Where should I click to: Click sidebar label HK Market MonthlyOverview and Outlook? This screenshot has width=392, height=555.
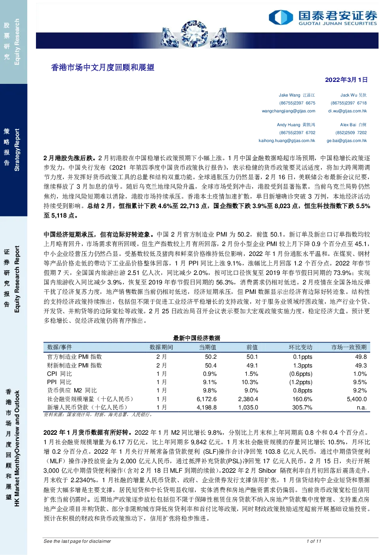[17, 449]
